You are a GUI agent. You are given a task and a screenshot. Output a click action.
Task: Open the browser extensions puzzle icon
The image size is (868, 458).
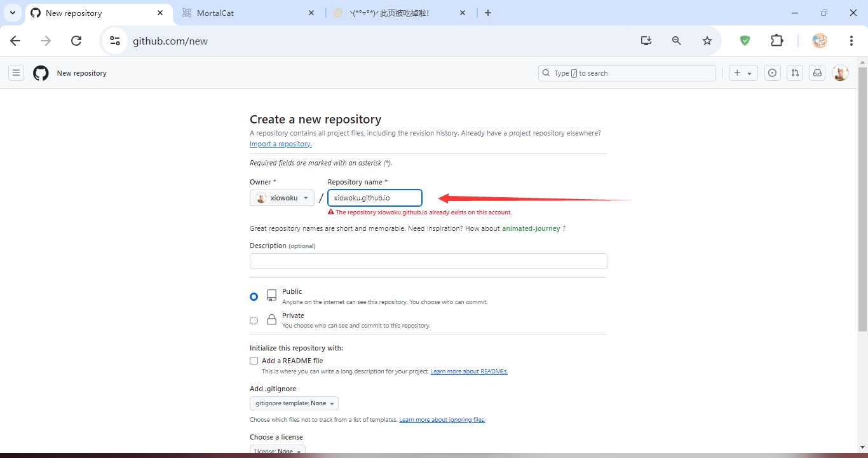tap(776, 41)
